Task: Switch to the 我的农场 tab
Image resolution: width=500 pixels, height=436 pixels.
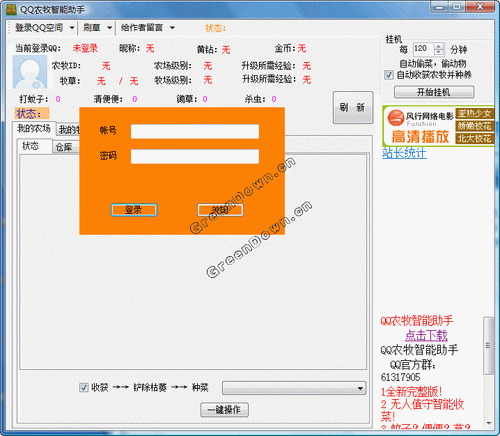Action: (34, 128)
